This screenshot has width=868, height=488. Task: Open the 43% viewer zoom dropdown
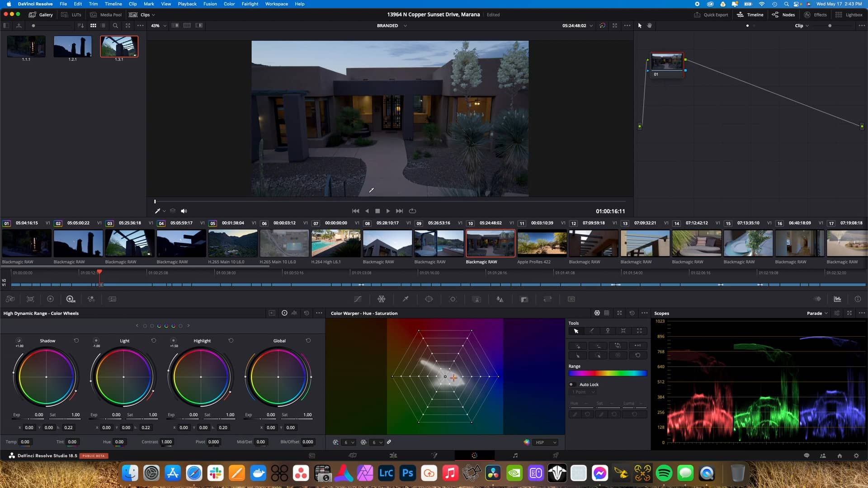tap(158, 25)
